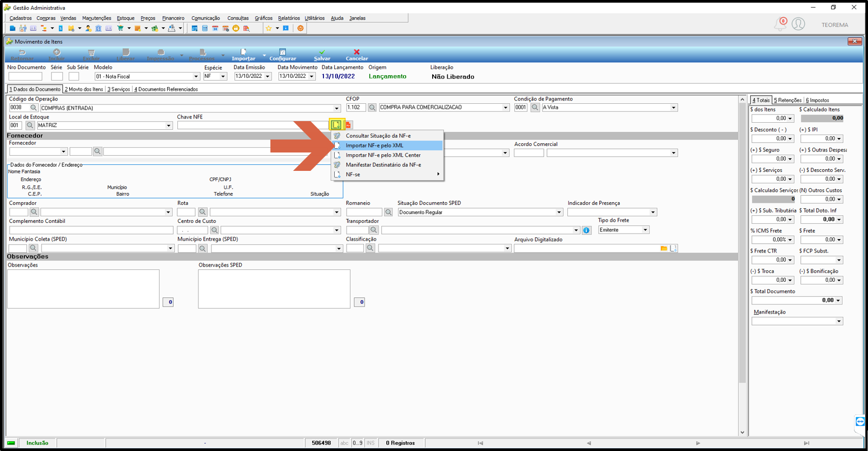This screenshot has width=868, height=451.
Task: Switch to 4 Documentos Referenciados tab
Action: click(166, 89)
